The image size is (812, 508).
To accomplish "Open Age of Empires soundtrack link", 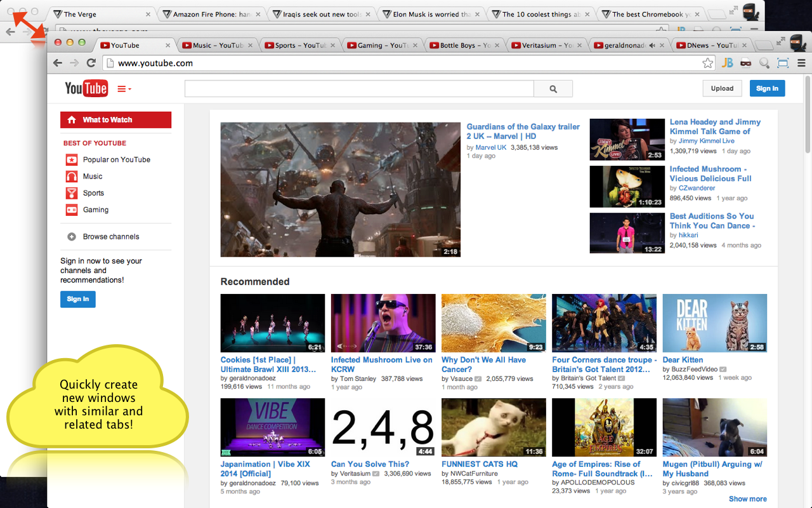I will coord(602,469).
